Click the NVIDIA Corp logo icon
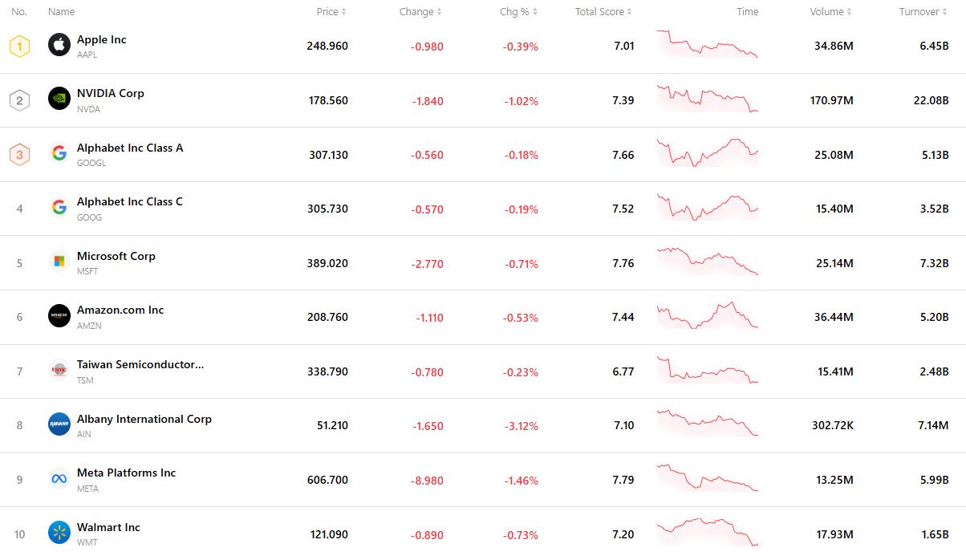This screenshot has width=966, height=560. click(59, 99)
